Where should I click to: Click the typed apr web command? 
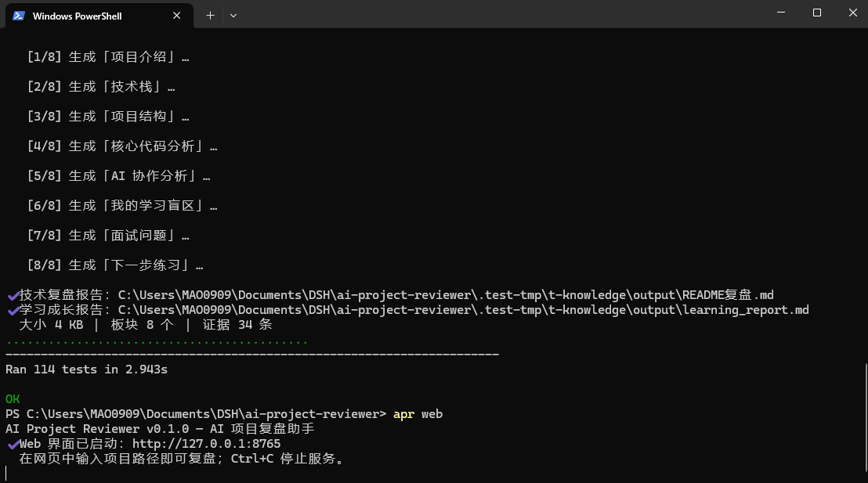tap(418, 414)
